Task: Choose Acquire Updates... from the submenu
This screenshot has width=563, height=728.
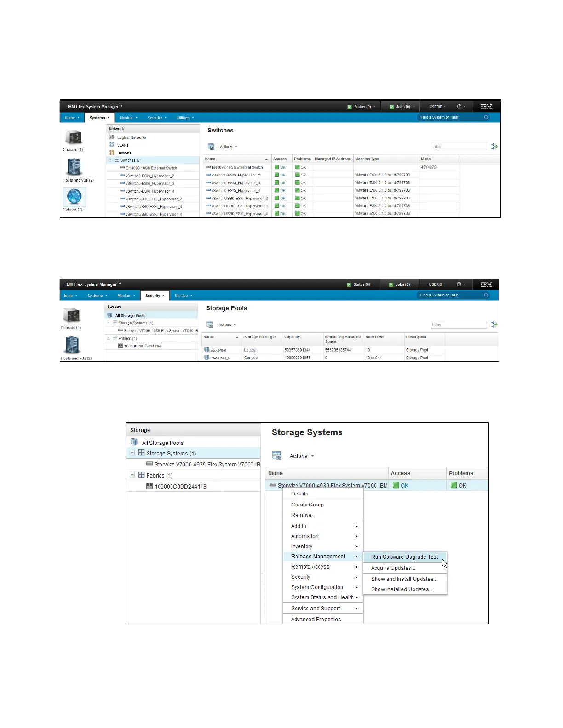Action: 405,568
